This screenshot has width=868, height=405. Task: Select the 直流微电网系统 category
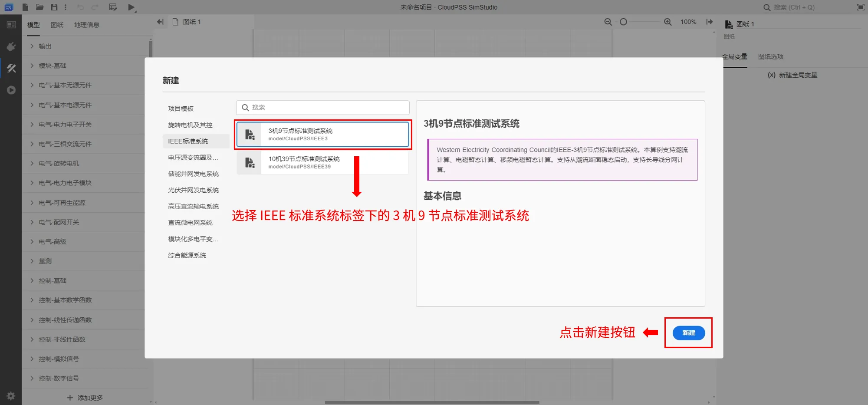coord(196,223)
